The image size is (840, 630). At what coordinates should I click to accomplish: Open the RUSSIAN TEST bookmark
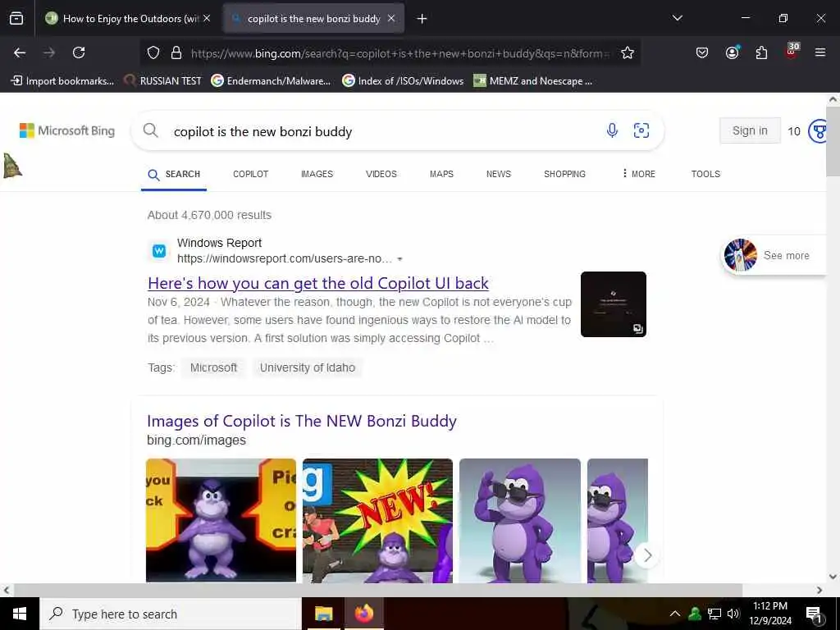point(162,81)
